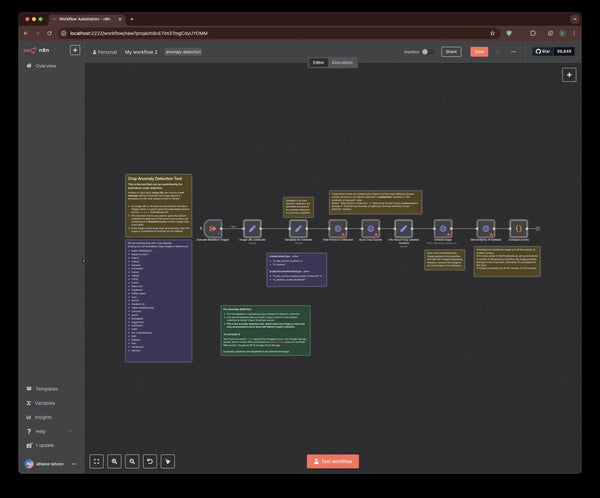Select the Total Points in Collection node
The width and height of the screenshot is (600, 498).
tap(338, 229)
